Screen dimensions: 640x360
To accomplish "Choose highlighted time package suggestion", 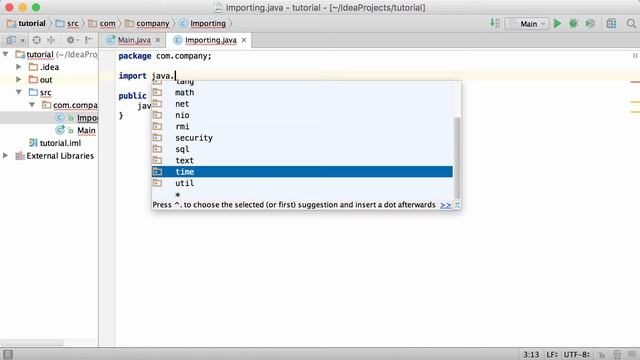I will tap(302, 172).
